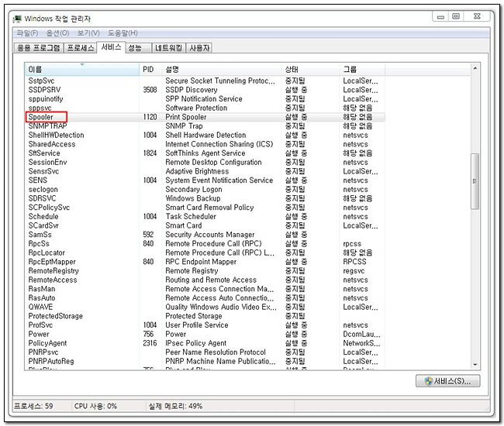Open the 옵션(O) menu
Viewport: 504px width, 426px height.
coord(57,33)
